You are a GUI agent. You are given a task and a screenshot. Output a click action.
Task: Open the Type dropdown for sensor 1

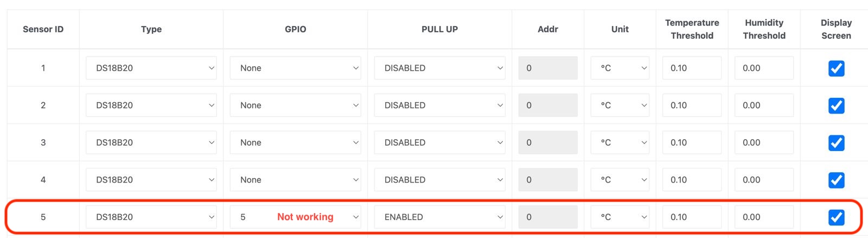[x=151, y=68]
